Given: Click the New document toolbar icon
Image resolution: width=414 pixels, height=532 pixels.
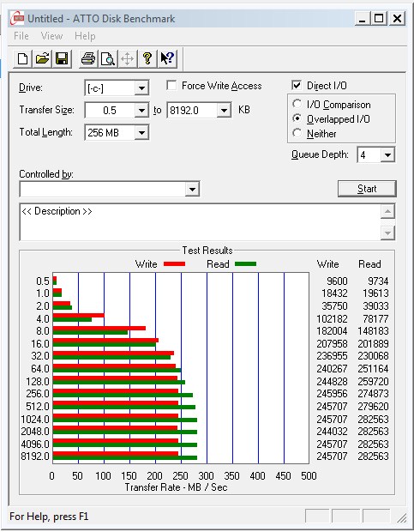Looking at the screenshot, I should click(x=22, y=58).
